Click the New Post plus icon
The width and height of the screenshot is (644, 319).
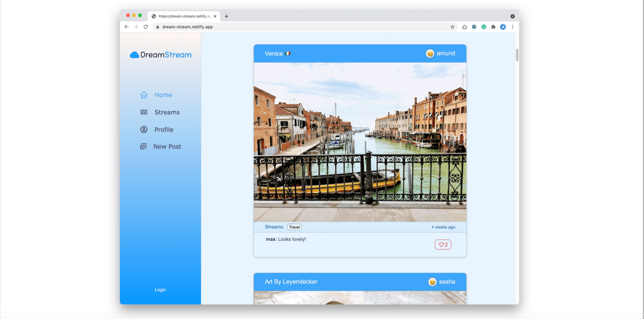143,146
